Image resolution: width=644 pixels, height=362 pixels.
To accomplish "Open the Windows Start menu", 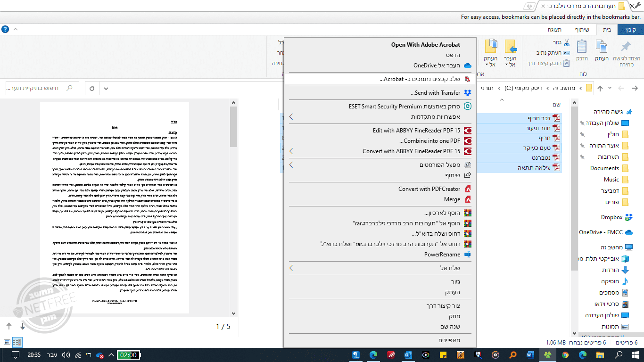I will tap(635, 355).
